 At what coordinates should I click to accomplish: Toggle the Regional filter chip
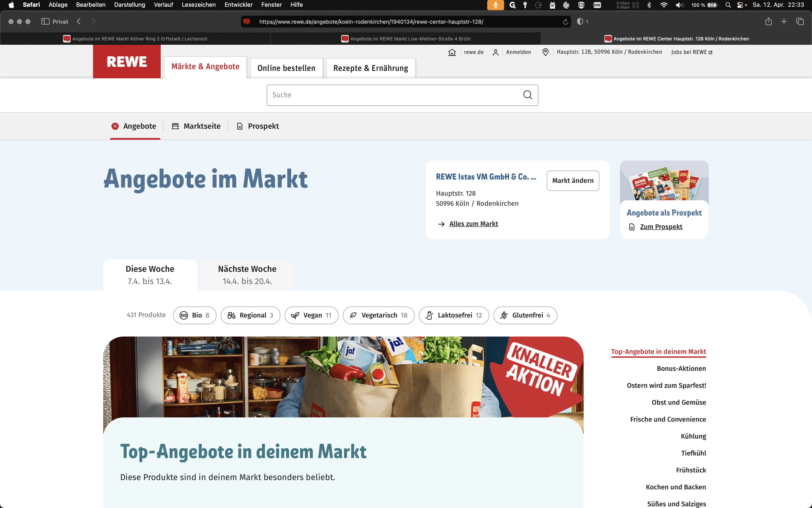[250, 315]
